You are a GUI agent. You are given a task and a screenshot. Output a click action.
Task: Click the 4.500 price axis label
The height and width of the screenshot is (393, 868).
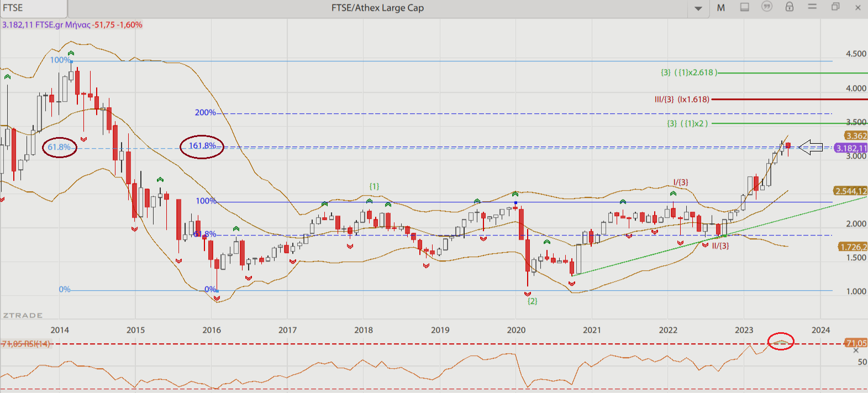(856, 54)
